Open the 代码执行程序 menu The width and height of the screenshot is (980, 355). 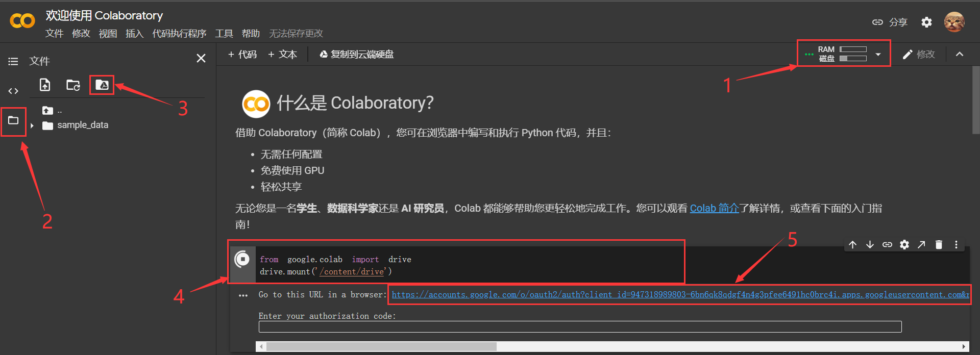(179, 34)
